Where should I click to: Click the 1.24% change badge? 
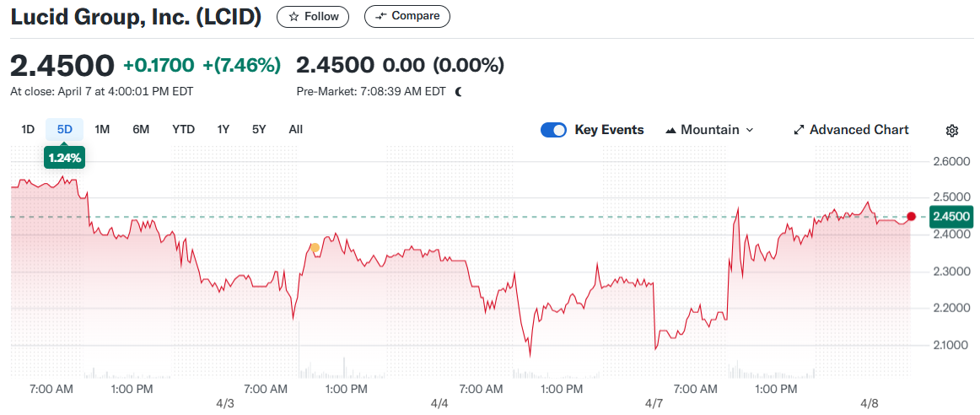pyautogui.click(x=65, y=159)
